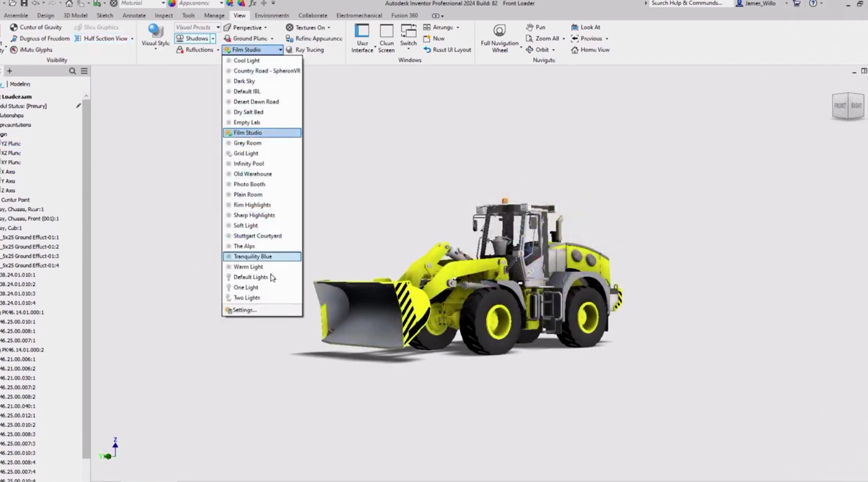This screenshot has width=868, height=482.
Task: Switch to the Fusion 360 tab
Action: (404, 15)
